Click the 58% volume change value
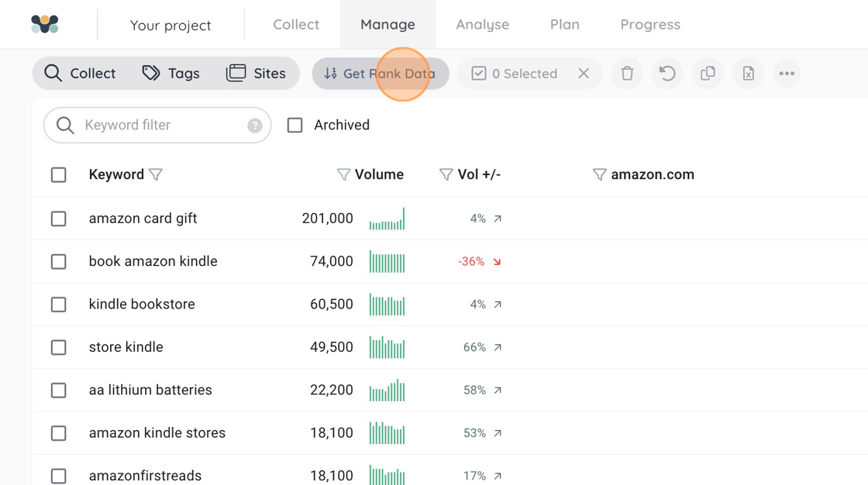 pyautogui.click(x=474, y=390)
